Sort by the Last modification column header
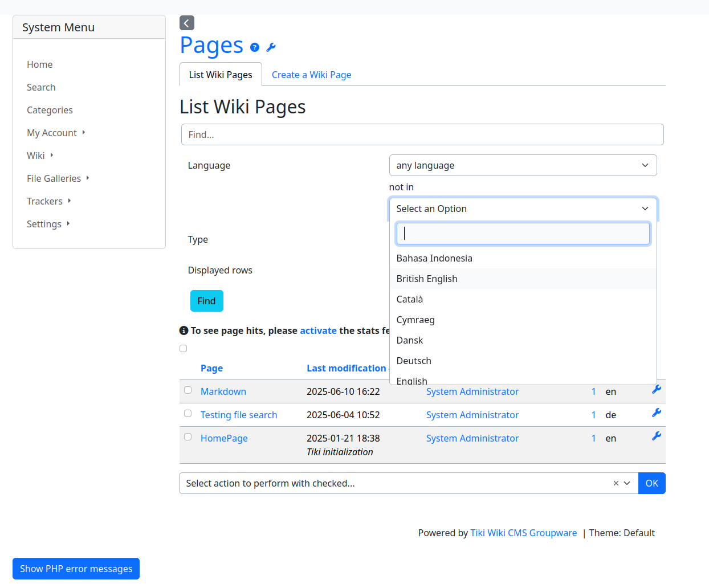The width and height of the screenshot is (709, 588). point(347,368)
